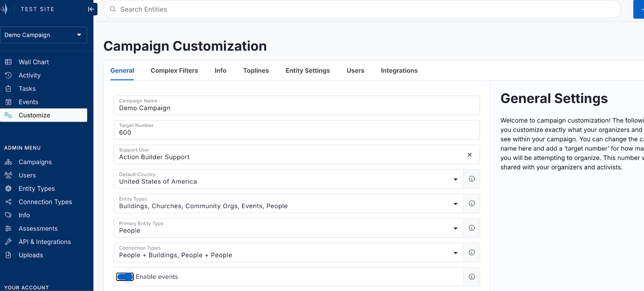Open the Demo Campaign selector dropdown
The image size is (644, 291).
tap(43, 35)
